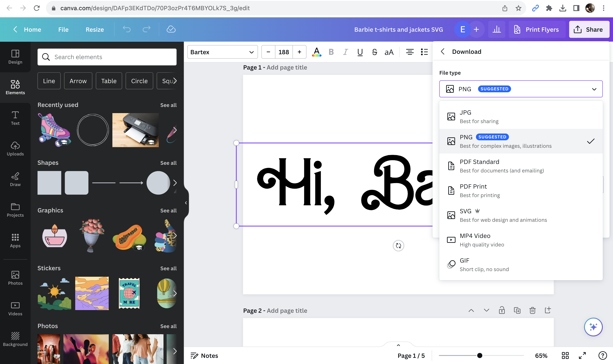The image size is (613, 364).
Task: Click the text color icon
Action: (x=317, y=52)
